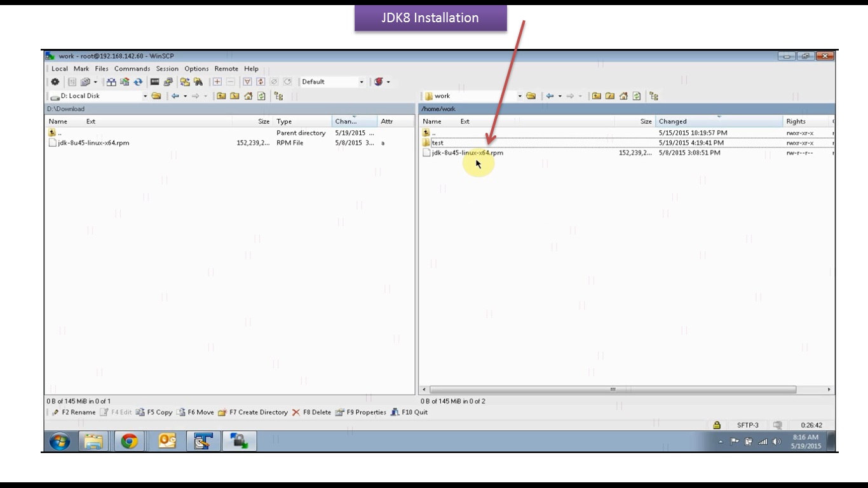Open the Session menu
The image size is (868, 488).
[167, 69]
